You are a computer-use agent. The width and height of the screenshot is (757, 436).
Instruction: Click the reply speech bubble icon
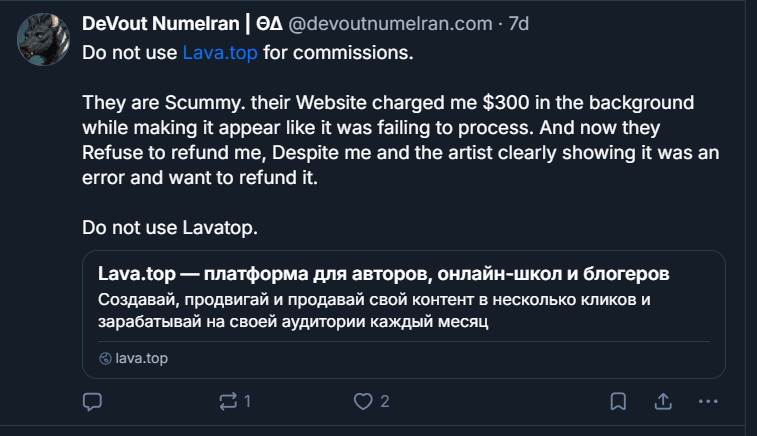(92, 402)
